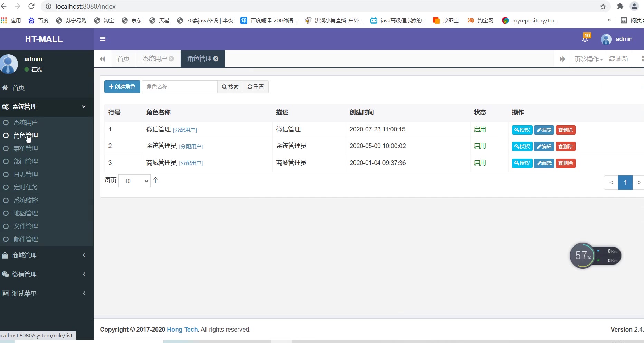644x343 pixels.
Task: Toggle the sidebar hamburger menu
Action: (x=103, y=39)
